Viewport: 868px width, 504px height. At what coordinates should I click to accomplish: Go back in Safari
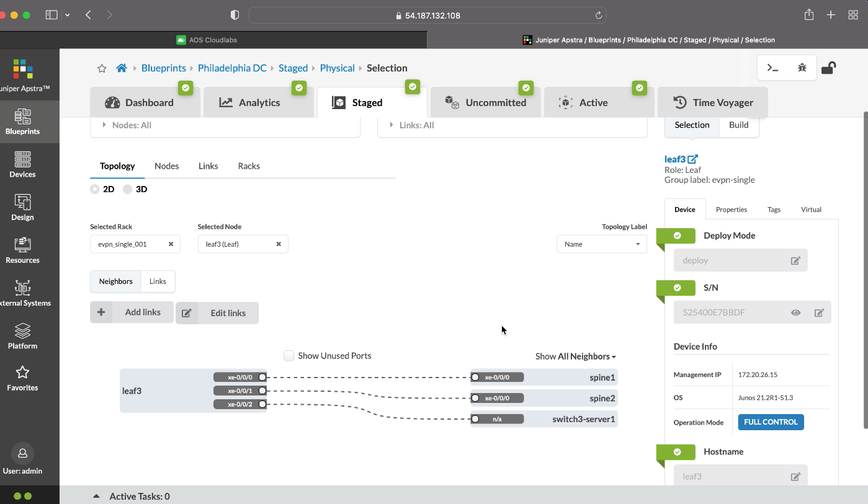(88, 15)
